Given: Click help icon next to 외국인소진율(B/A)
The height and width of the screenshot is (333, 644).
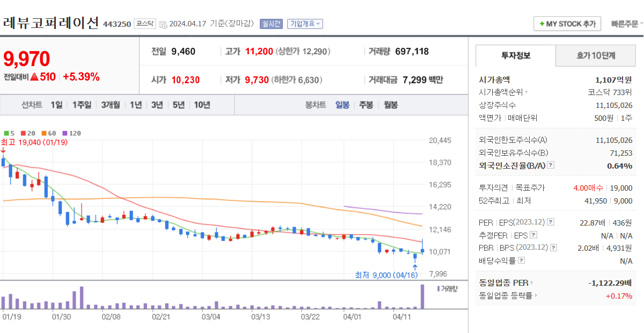Looking at the screenshot, I should (551, 165).
